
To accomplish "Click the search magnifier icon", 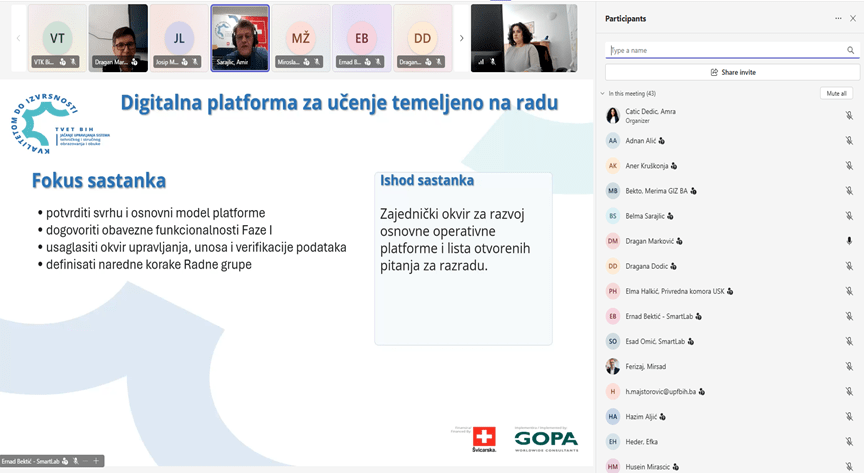I will (x=850, y=50).
